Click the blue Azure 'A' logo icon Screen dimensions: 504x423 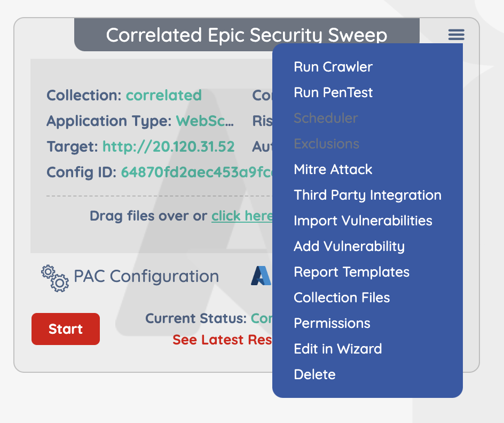261,276
